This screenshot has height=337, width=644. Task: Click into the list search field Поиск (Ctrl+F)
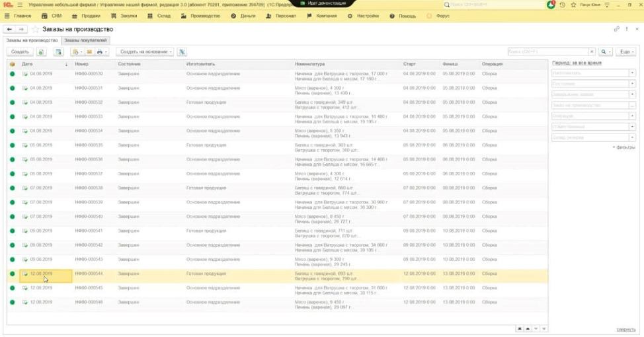point(548,52)
